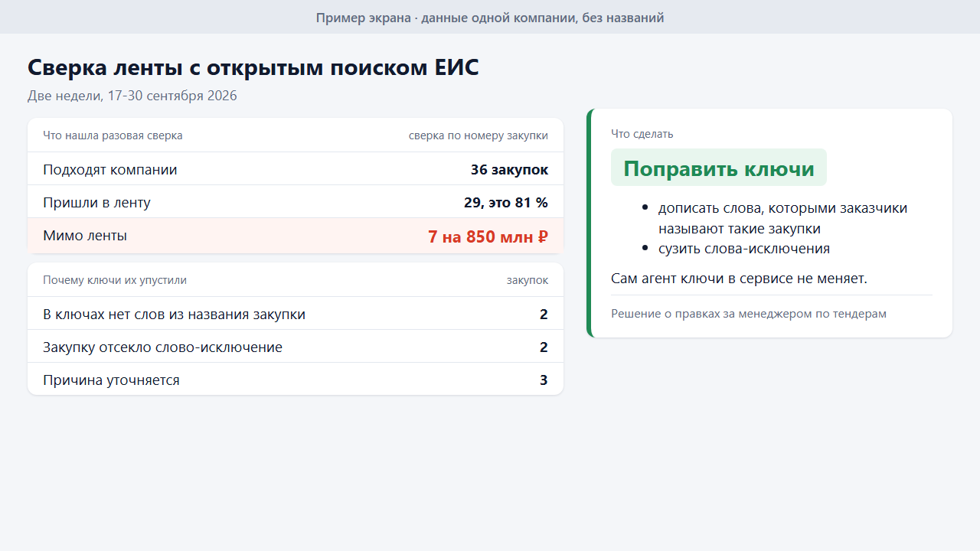Click the count 3 next to "Причина уточняется"

tap(544, 380)
